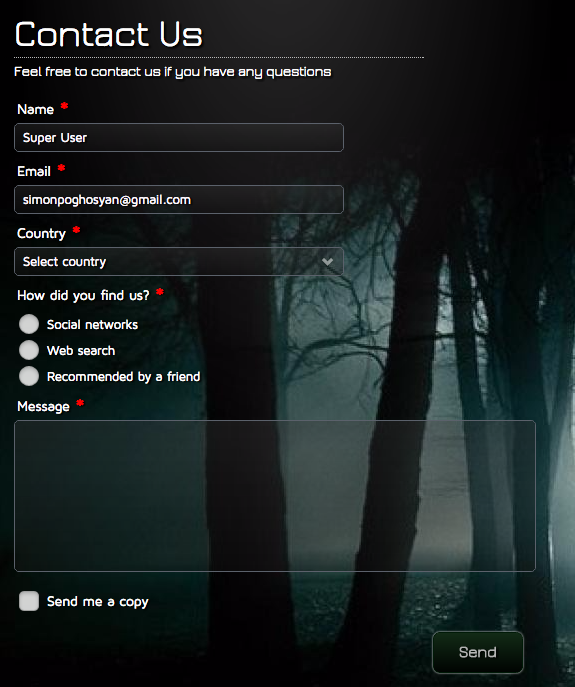This screenshot has height=687, width=575.
Task: Choose the Web search radio button
Action: 29,350
